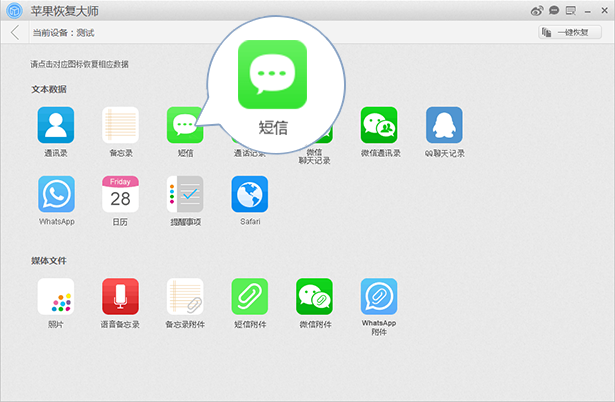Open the 语音备忘录 voice memo icon
Screen dimensions: 615x402
tap(120, 297)
